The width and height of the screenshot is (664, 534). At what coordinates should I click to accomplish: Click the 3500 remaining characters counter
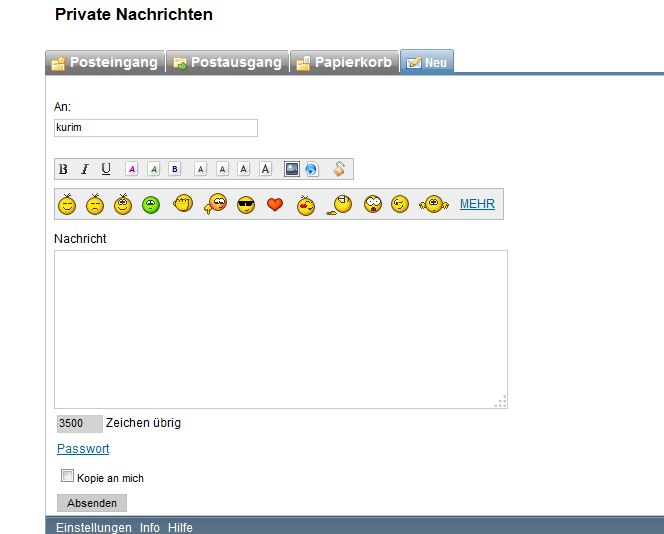point(80,423)
